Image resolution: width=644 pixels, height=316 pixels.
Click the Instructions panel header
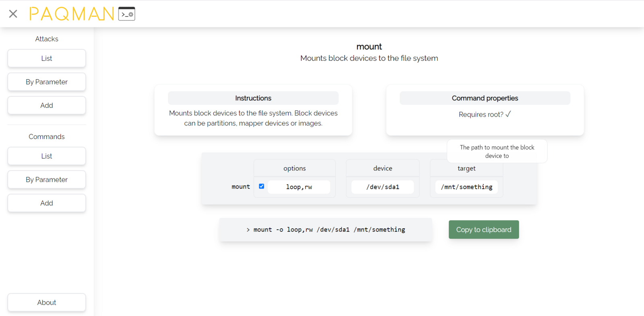click(x=253, y=98)
